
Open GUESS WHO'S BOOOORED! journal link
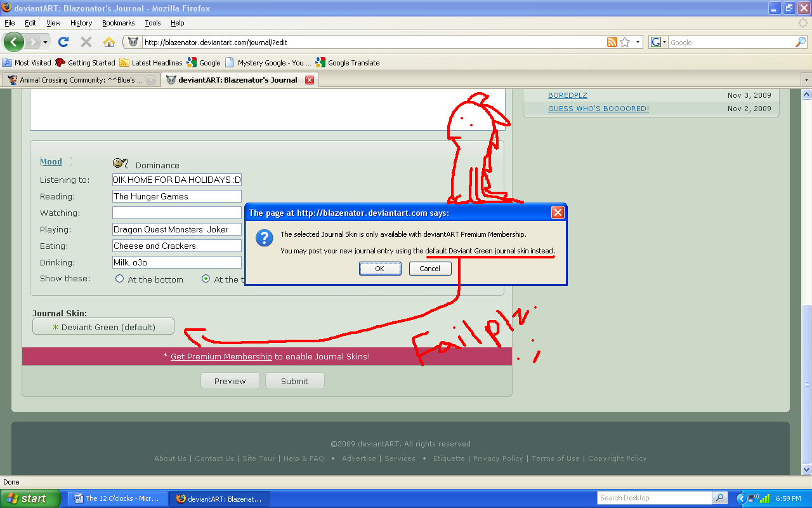pos(598,109)
